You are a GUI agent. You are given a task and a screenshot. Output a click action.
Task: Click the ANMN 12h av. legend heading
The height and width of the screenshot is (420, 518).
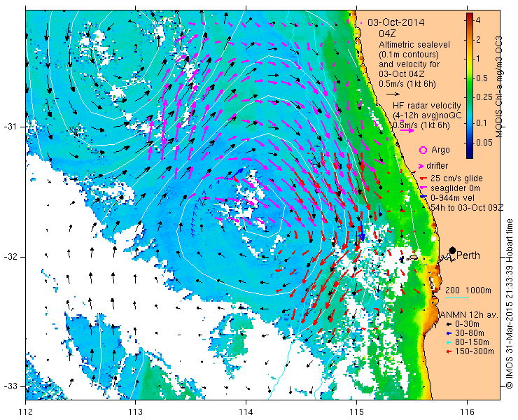point(468,314)
